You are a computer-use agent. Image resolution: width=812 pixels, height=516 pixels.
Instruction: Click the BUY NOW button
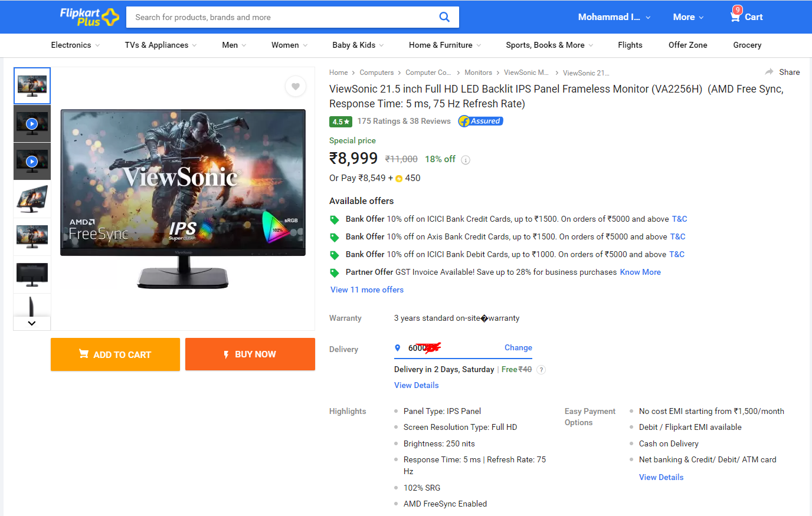(x=250, y=354)
